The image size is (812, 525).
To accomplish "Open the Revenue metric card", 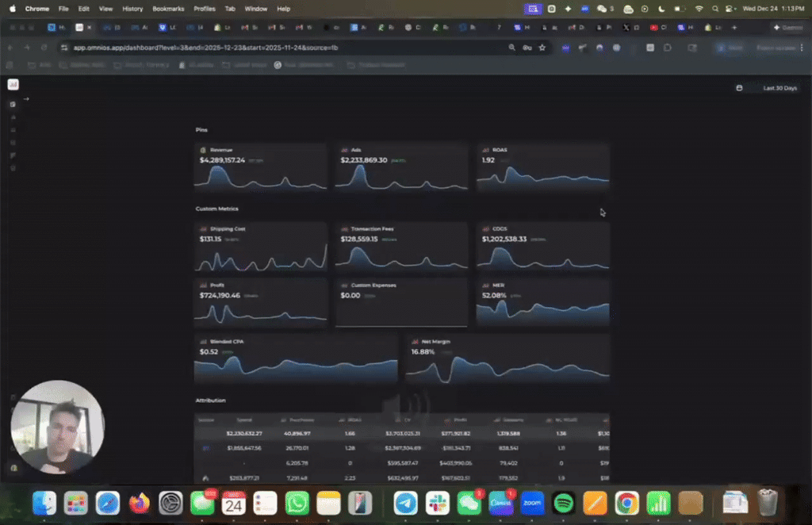I will click(260, 168).
